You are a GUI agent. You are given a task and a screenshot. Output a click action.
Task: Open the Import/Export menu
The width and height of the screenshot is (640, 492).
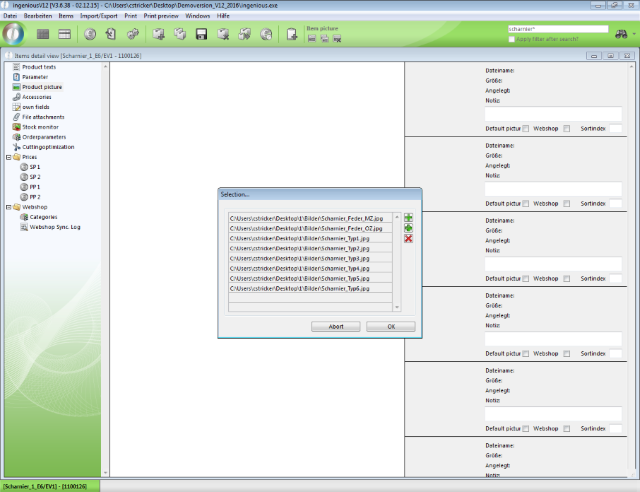[97, 16]
